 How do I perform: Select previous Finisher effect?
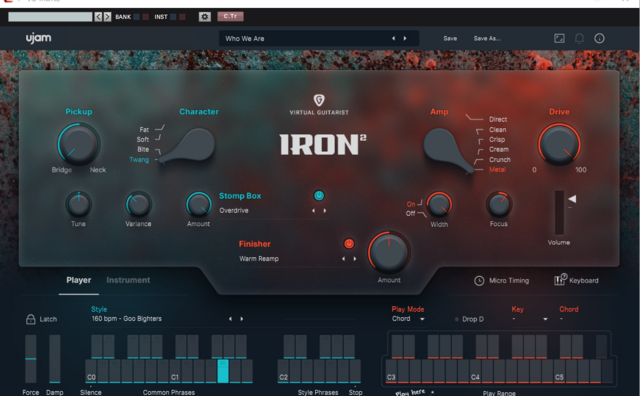click(343, 259)
